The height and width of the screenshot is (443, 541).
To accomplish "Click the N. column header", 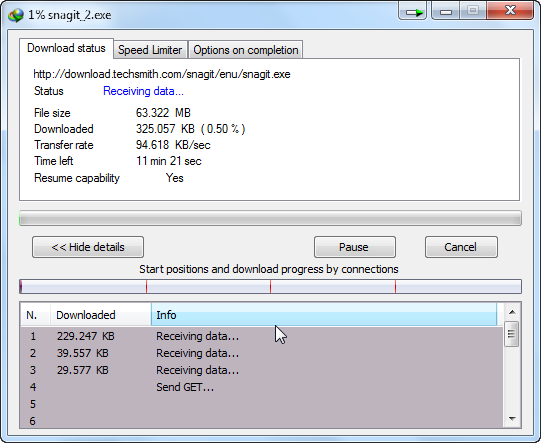I will [x=36, y=315].
